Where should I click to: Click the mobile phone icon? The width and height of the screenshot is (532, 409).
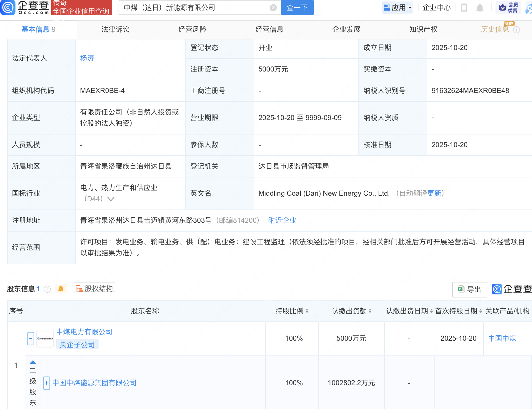pos(464,8)
